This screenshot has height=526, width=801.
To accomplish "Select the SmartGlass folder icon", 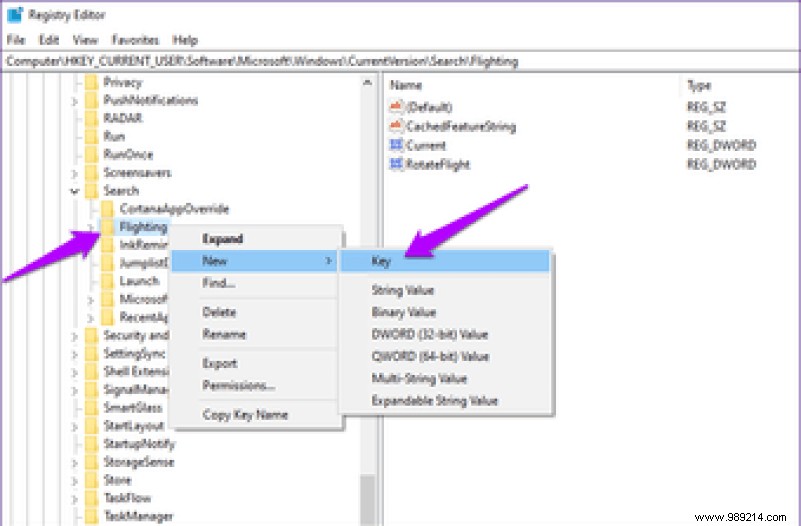I will [91, 408].
